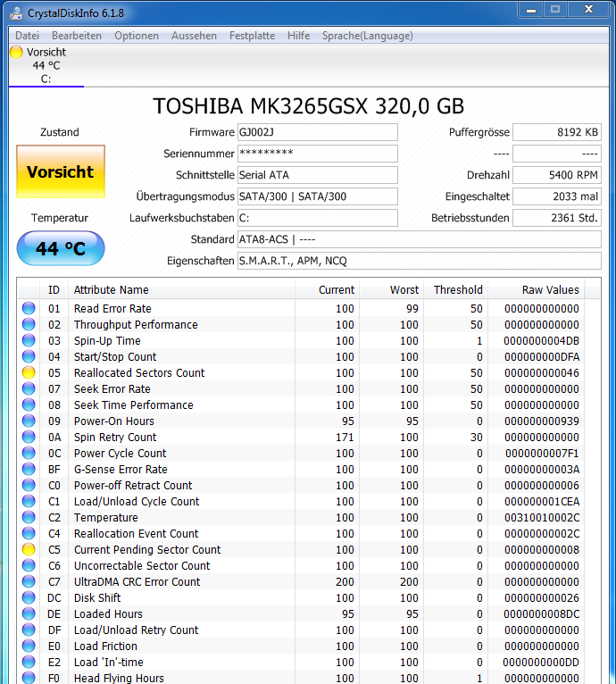This screenshot has width=616, height=684.
Task: Click yellow warning icon for Current Pending Sector Count
Action: [x=29, y=549]
